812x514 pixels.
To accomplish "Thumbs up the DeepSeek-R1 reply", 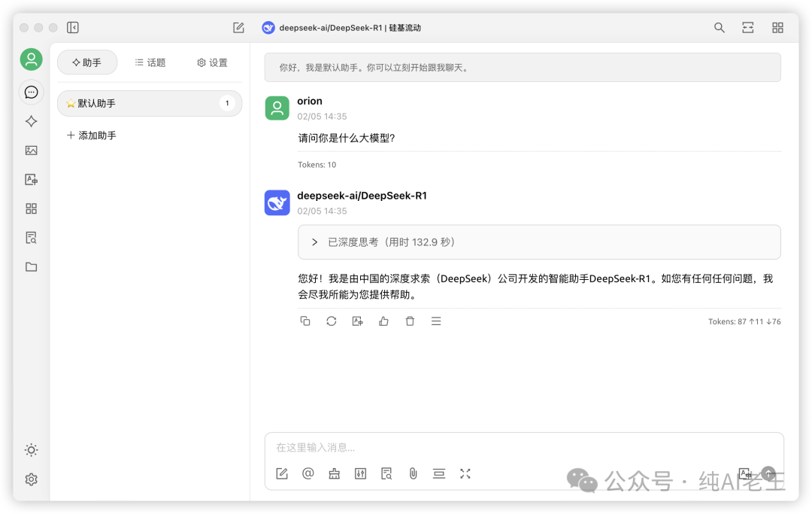I will 383,321.
